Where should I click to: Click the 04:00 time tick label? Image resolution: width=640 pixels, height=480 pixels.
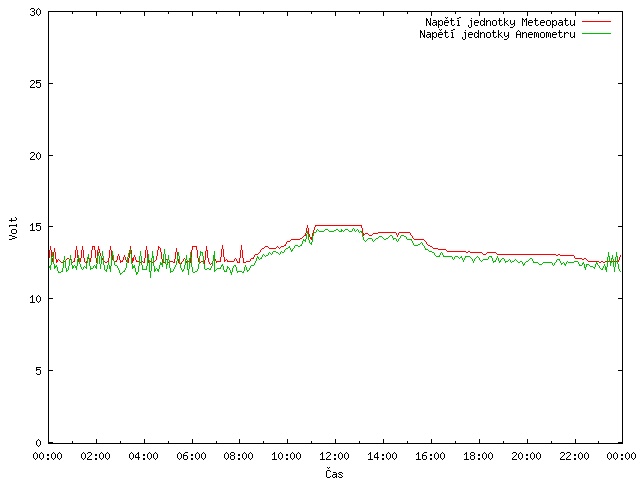(x=143, y=456)
